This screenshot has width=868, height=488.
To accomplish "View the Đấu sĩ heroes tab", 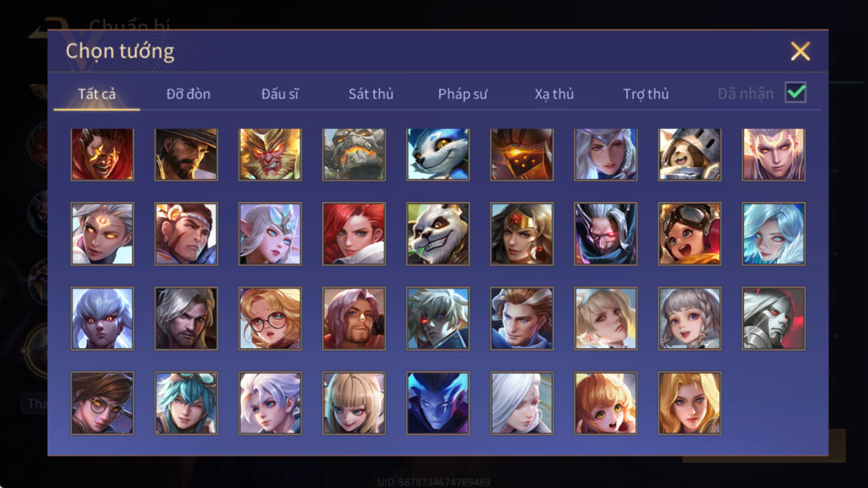I will [x=280, y=94].
